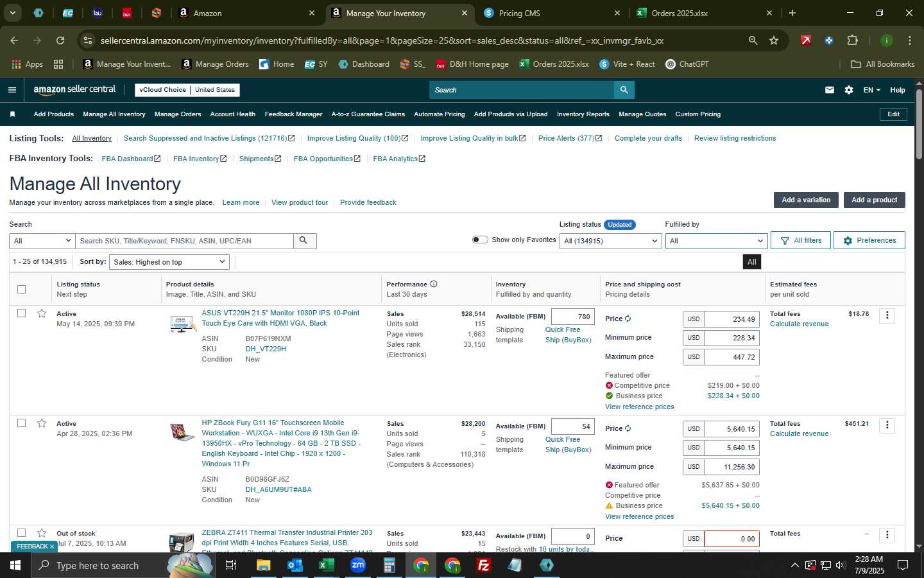Viewport: 924px width, 578px height.
Task: Open the settings gear in Seller Central header
Action: [x=849, y=90]
